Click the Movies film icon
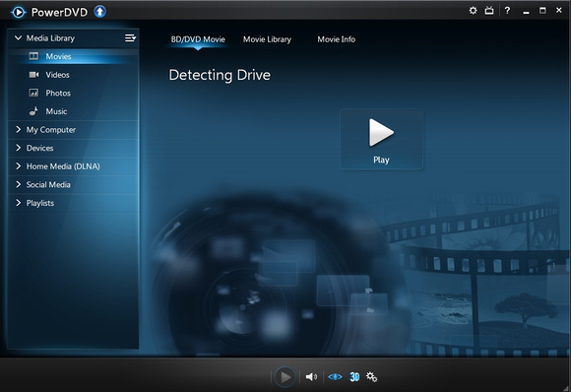 tap(33, 56)
